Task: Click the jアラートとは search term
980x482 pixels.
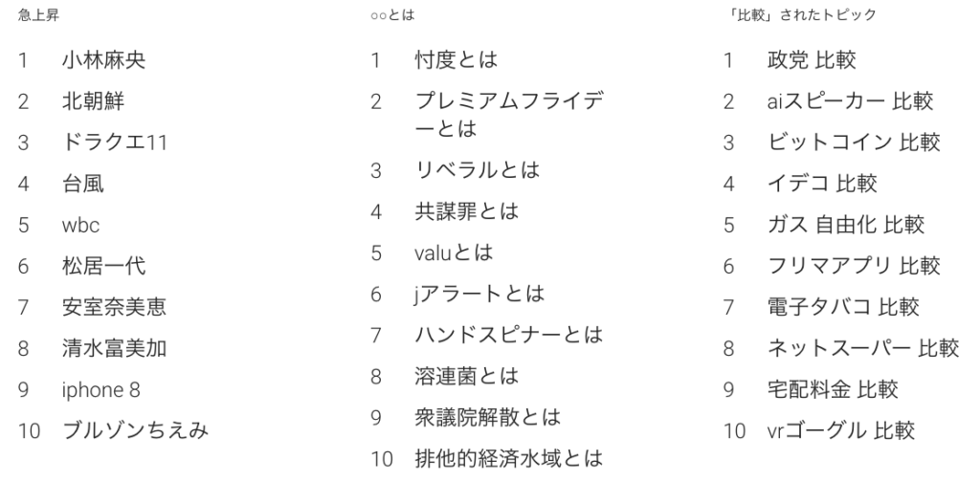Action: point(479,294)
